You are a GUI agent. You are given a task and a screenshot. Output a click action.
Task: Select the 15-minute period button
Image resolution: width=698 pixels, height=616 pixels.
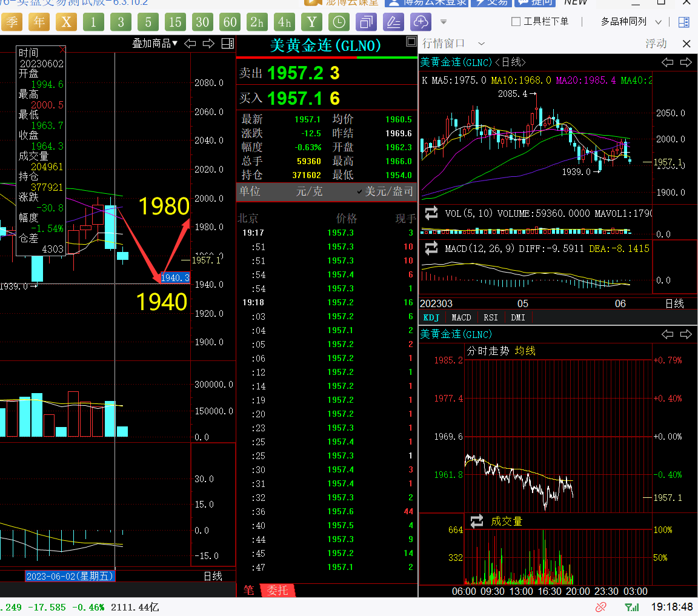coord(175,22)
